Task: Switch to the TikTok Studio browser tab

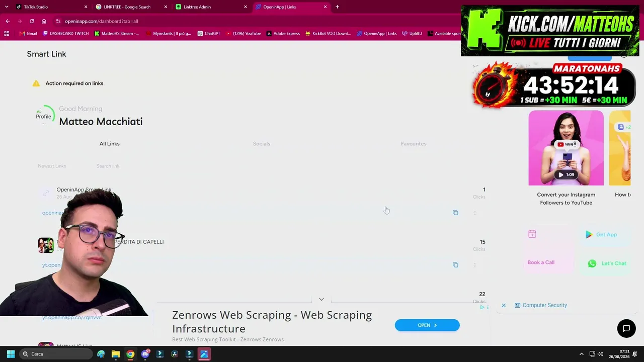Action: [x=50, y=7]
